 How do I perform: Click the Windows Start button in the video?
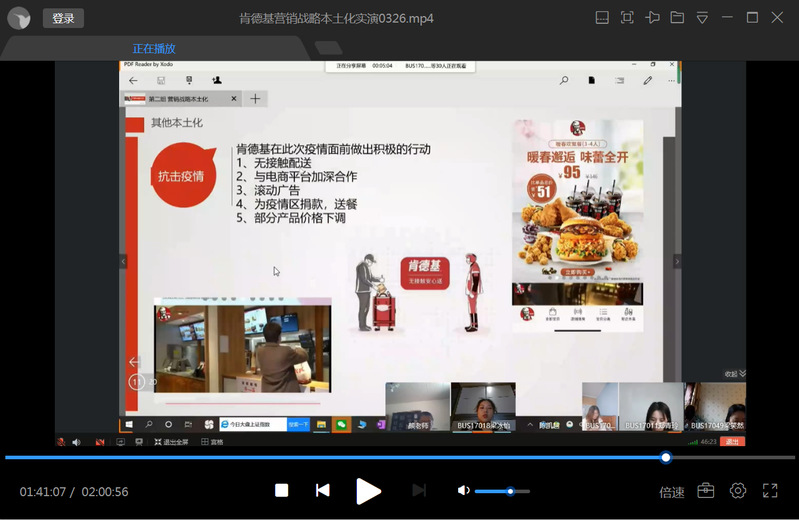click(x=129, y=424)
